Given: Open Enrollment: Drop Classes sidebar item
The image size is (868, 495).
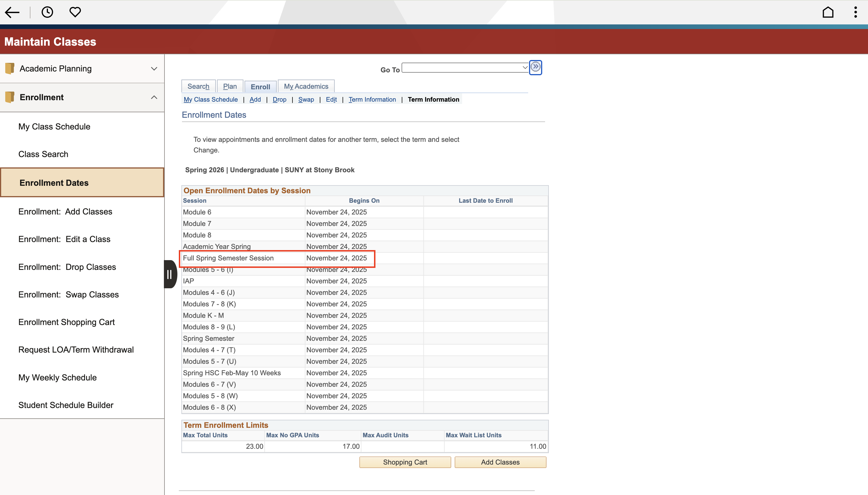Looking at the screenshot, I should point(82,267).
